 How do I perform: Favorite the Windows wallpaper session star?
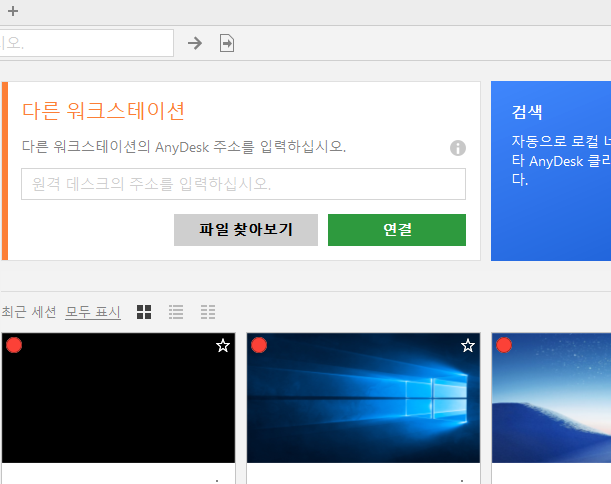coord(468,346)
